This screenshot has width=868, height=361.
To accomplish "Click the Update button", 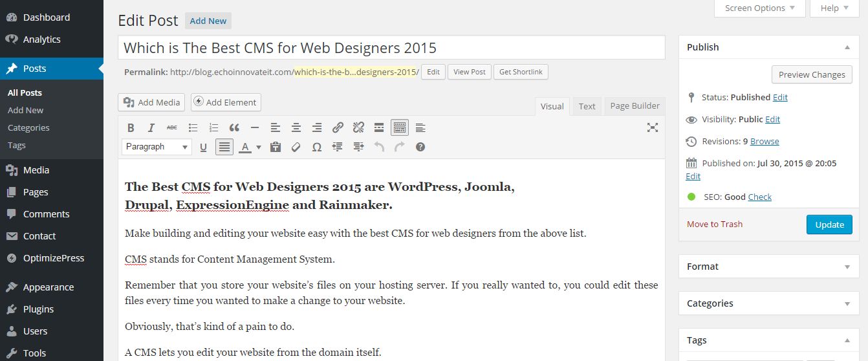I will pyautogui.click(x=829, y=224).
